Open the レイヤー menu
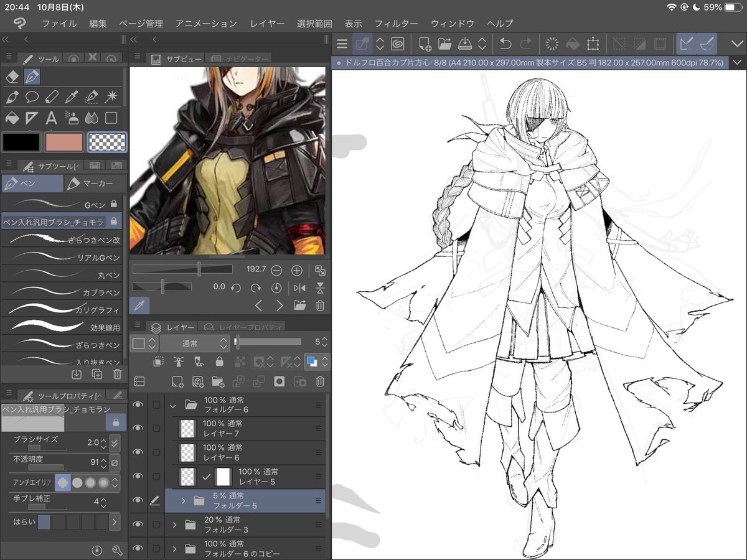This screenshot has width=747, height=560. 267,24
